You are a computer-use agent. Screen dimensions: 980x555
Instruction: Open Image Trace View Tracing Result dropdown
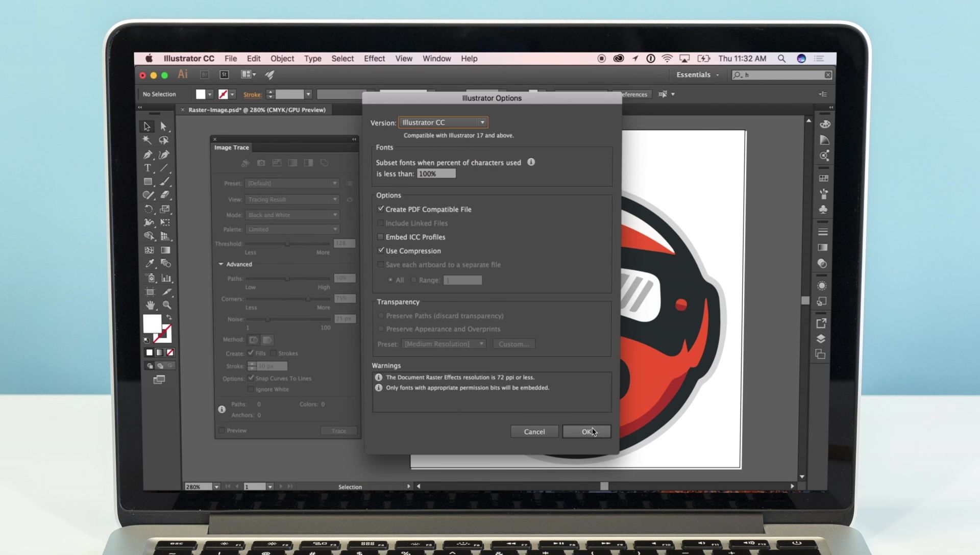tap(291, 199)
